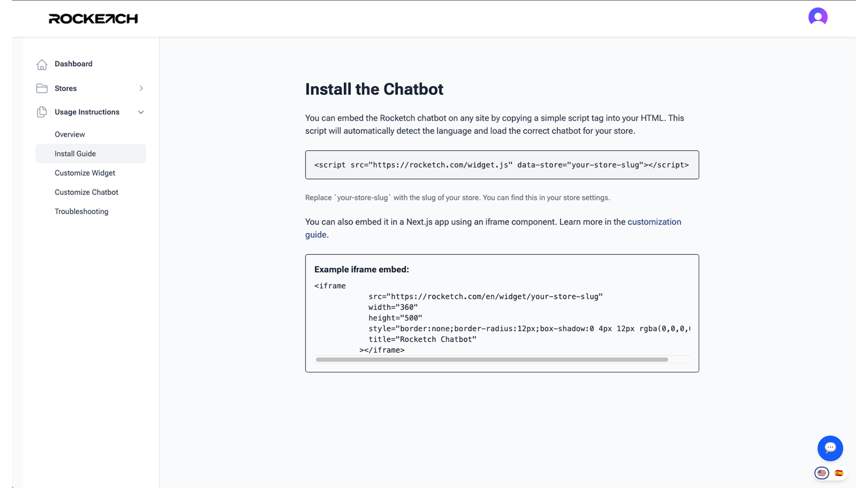Click the width="360" code line
This screenshot has height=488, width=868.
point(393,307)
